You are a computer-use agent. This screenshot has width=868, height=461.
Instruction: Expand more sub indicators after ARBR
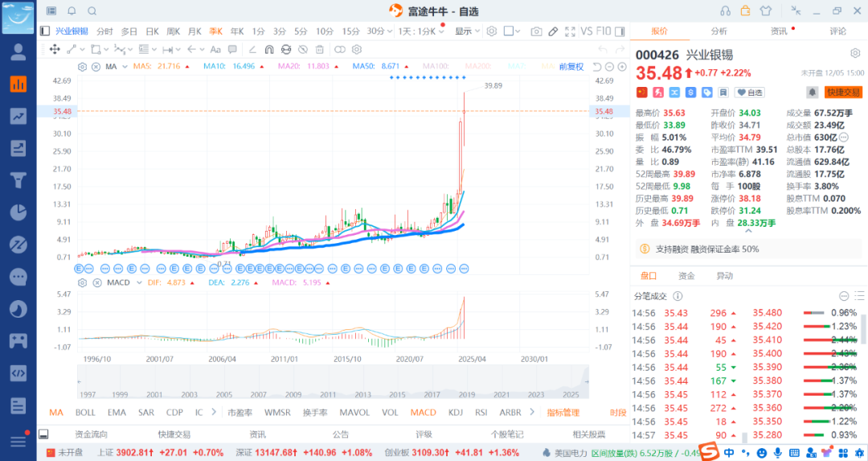click(532, 412)
